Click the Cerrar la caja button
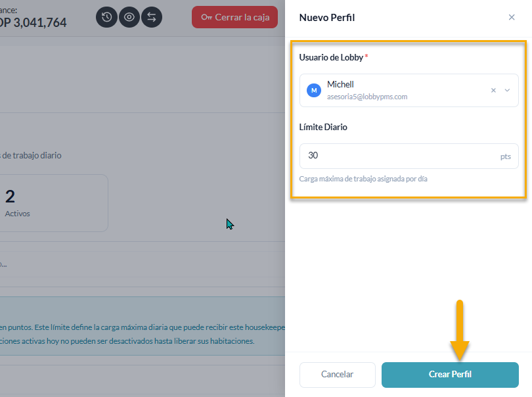The width and height of the screenshot is (532, 397). point(234,17)
